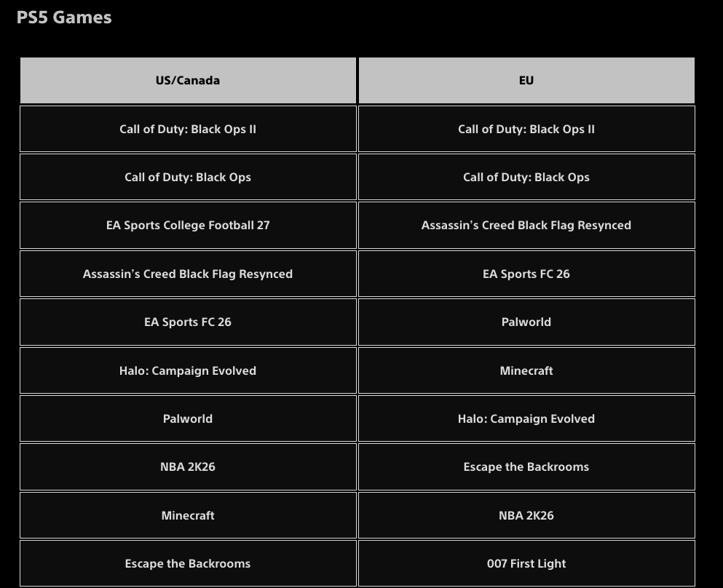Click Call of Duty: Black Ops II under US/Canada

pyautogui.click(x=188, y=129)
